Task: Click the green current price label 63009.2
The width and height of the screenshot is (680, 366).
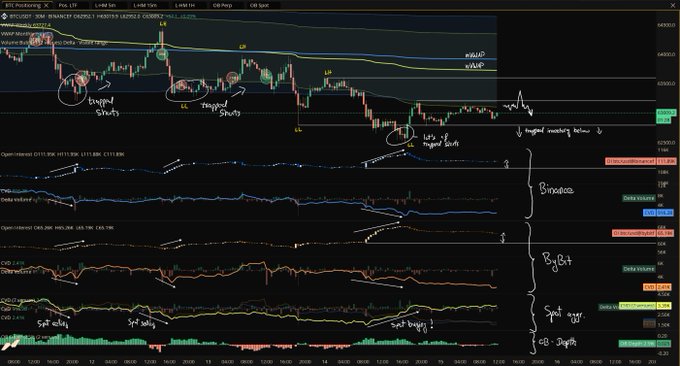Action: pyautogui.click(x=666, y=112)
